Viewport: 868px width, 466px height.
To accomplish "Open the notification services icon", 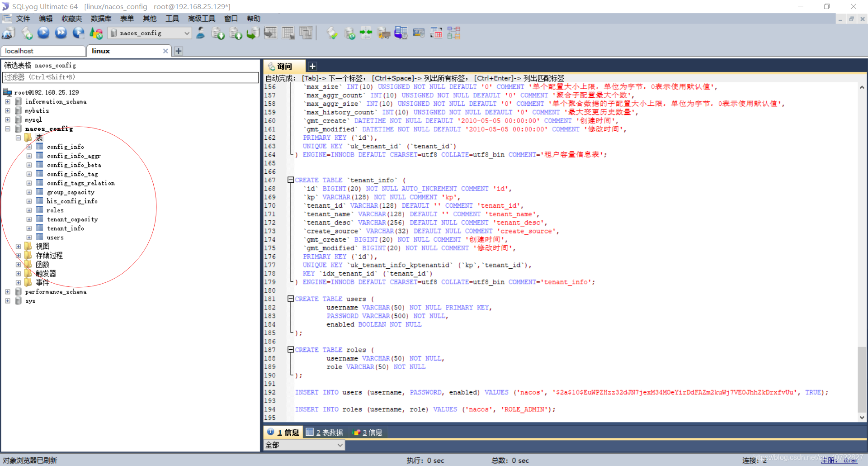I will [x=419, y=33].
